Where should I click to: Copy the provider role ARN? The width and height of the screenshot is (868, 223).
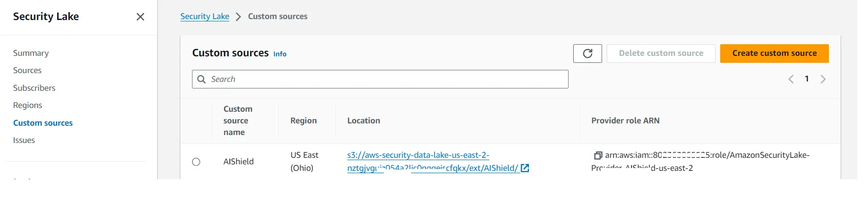[598, 155]
